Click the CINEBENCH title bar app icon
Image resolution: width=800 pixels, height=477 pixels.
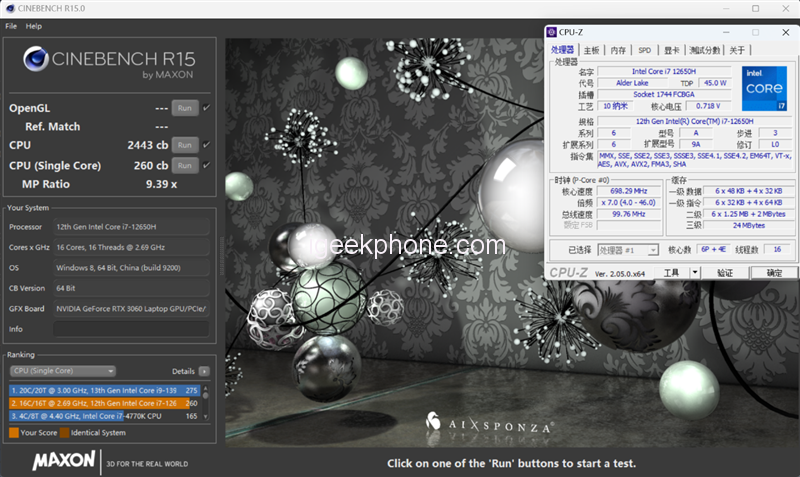(10, 8)
